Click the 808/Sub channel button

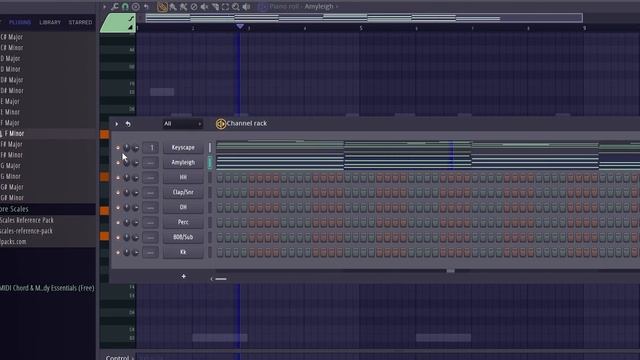[x=183, y=237]
